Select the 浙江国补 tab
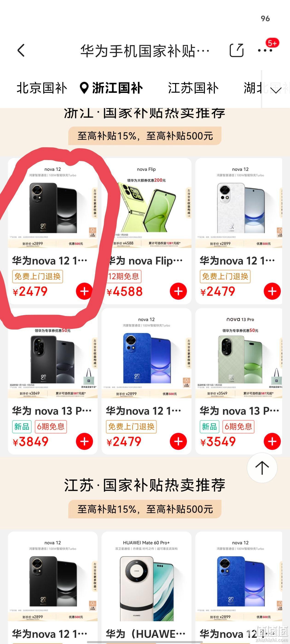Image resolution: width=290 pixels, height=644 pixels. point(111,88)
